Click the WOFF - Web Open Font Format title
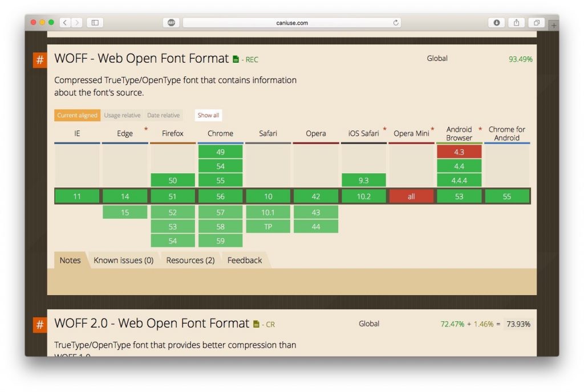 tap(141, 58)
